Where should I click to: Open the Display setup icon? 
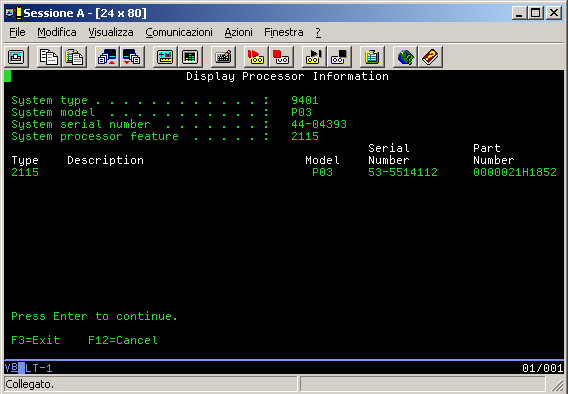tap(165, 57)
